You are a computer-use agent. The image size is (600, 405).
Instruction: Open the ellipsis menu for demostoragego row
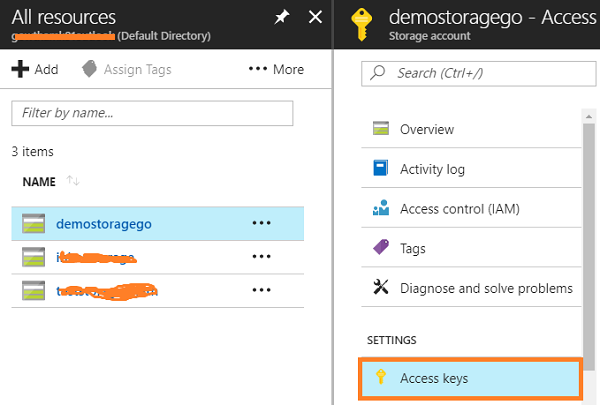pos(262,224)
